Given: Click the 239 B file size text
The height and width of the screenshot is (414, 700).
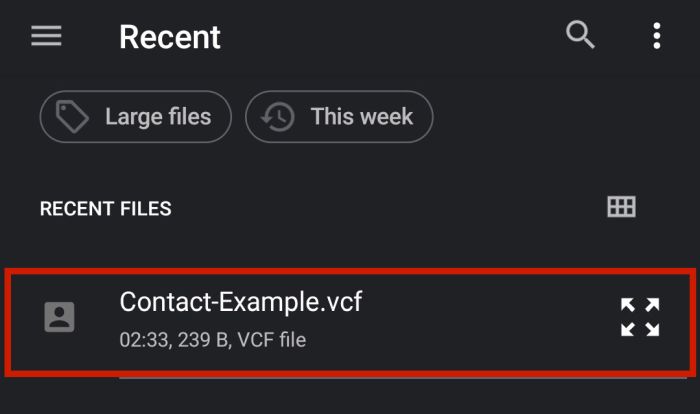Looking at the screenshot, I should click(x=204, y=340).
